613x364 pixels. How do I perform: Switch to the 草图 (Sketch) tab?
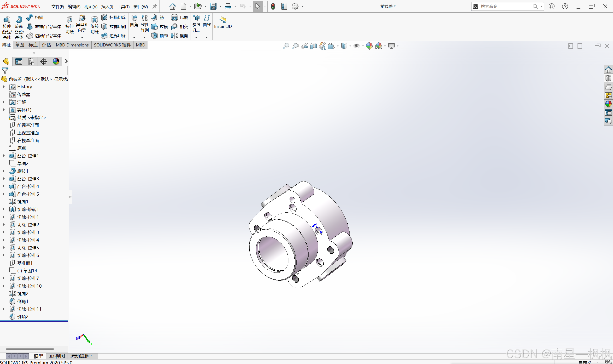pyautogui.click(x=19, y=45)
